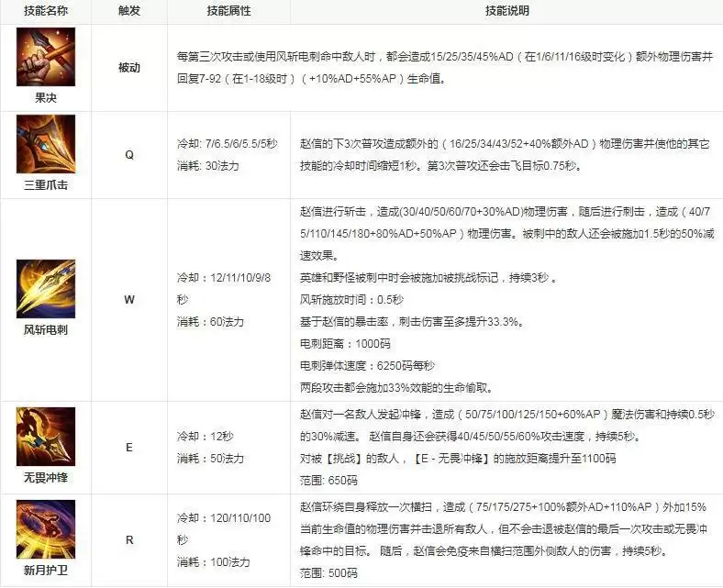Click the R trigger key cell
This screenshot has width=723, height=588.
129,540
